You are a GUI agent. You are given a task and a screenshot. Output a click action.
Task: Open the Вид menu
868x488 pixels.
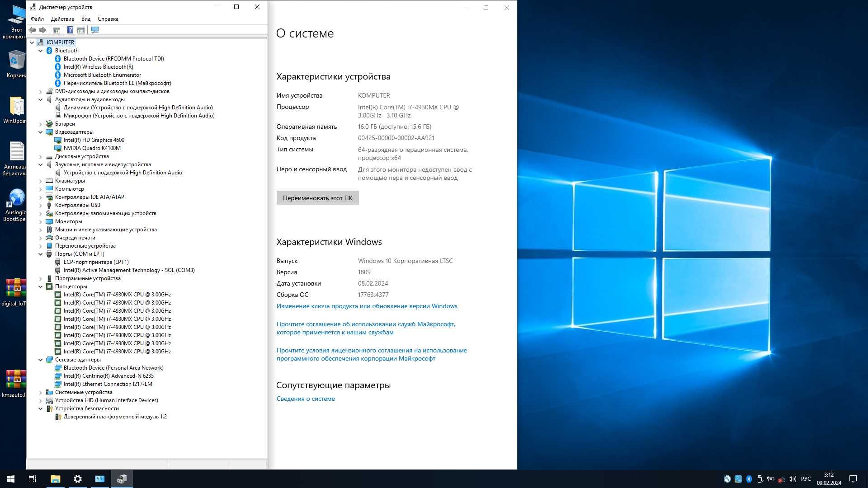click(86, 19)
